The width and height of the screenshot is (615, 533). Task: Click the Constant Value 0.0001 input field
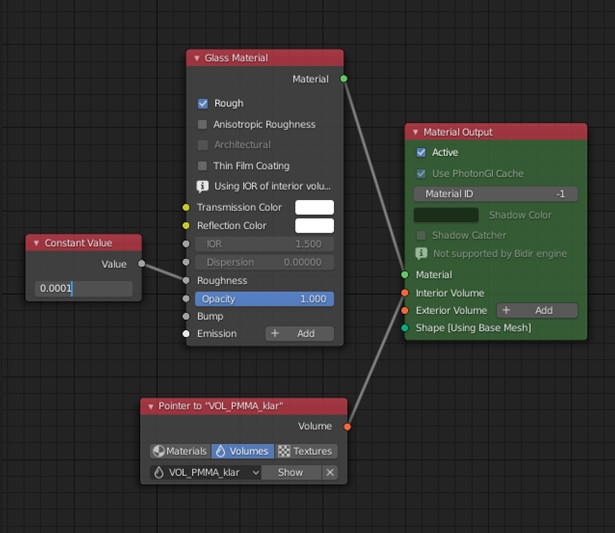pyautogui.click(x=84, y=288)
